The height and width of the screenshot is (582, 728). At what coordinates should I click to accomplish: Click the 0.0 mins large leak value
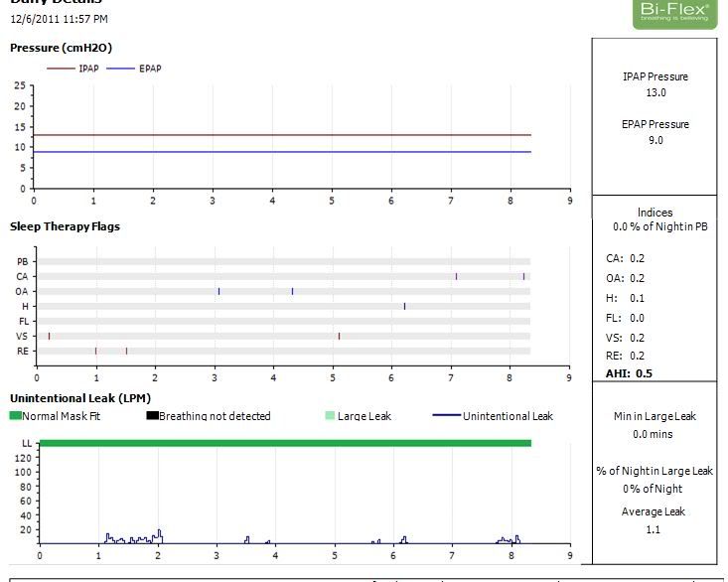[x=653, y=434]
